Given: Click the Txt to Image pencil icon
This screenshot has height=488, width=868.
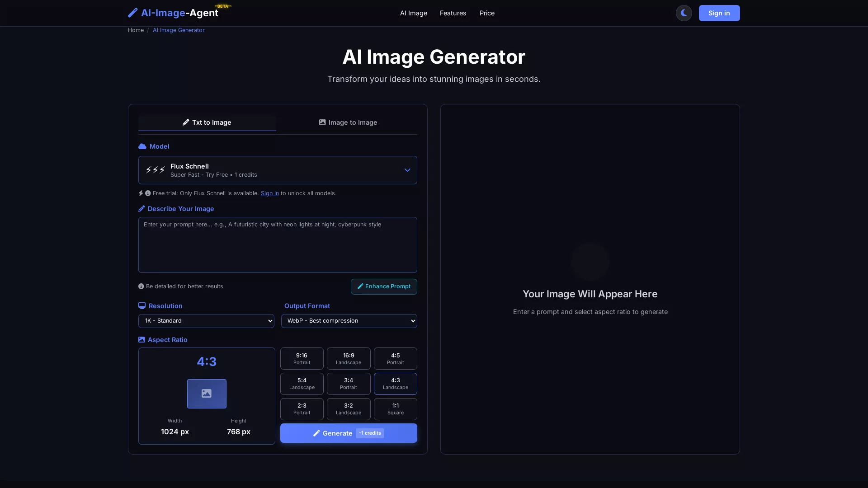Looking at the screenshot, I should point(186,122).
